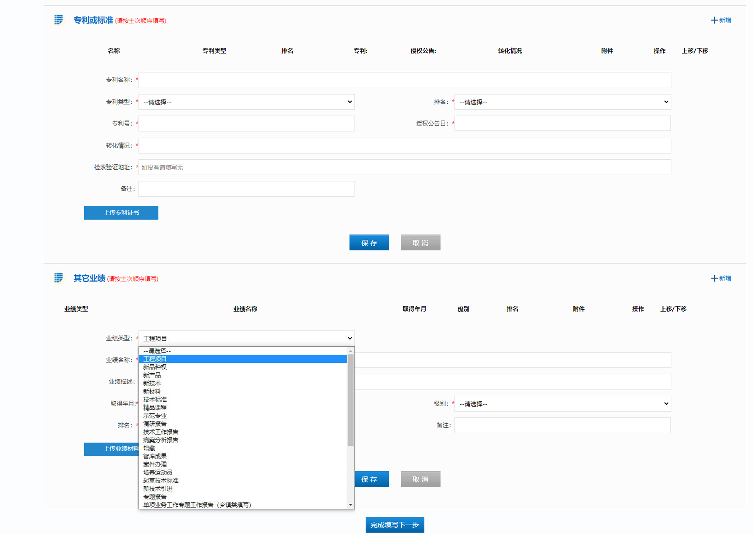The width and height of the screenshot is (756, 534).
Task: Collapse the 业绩类型 combo box
Action: (x=246, y=338)
